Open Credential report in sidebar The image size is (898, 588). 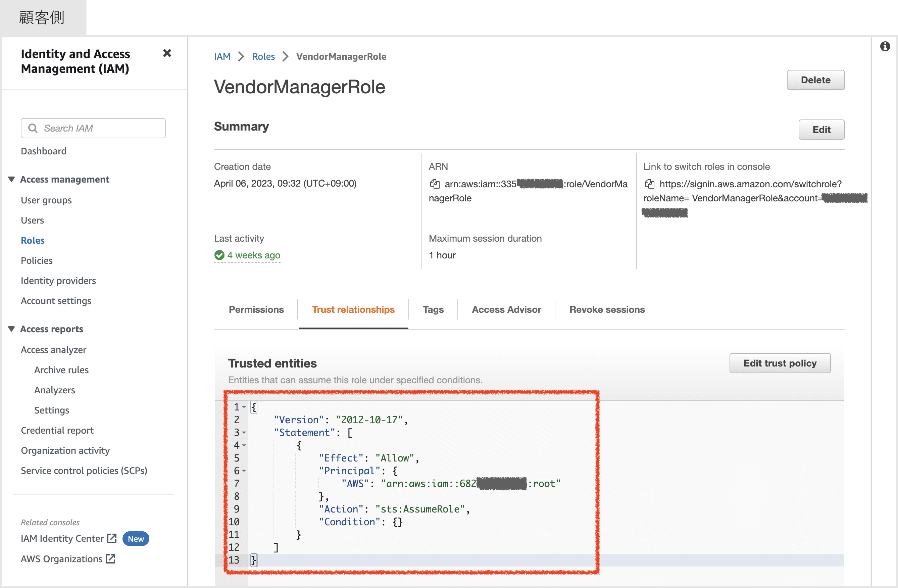tap(57, 430)
